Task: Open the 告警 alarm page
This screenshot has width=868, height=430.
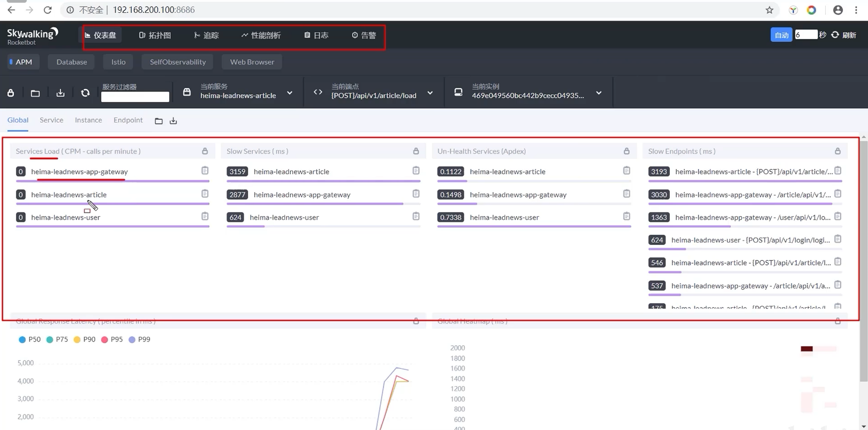Action: (364, 35)
